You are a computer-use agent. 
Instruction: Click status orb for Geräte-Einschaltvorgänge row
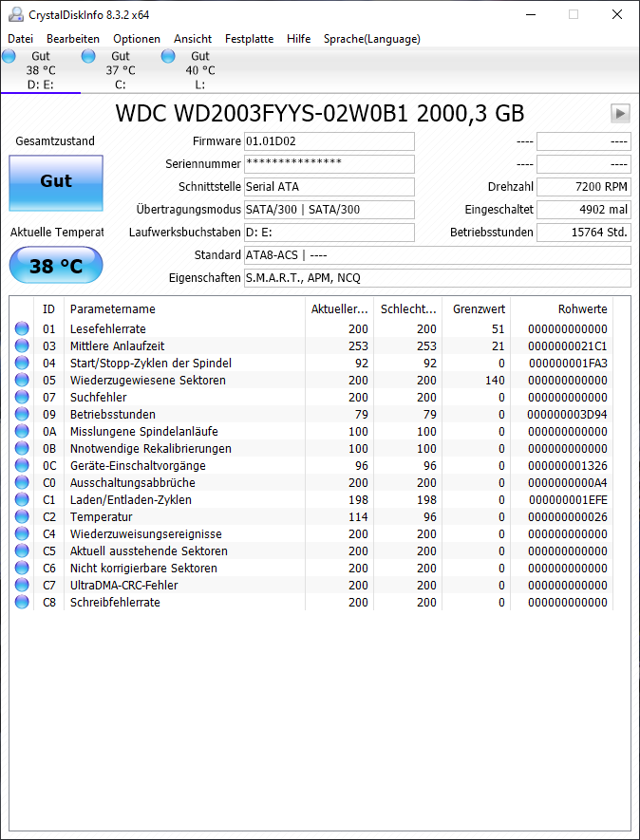pyautogui.click(x=22, y=465)
